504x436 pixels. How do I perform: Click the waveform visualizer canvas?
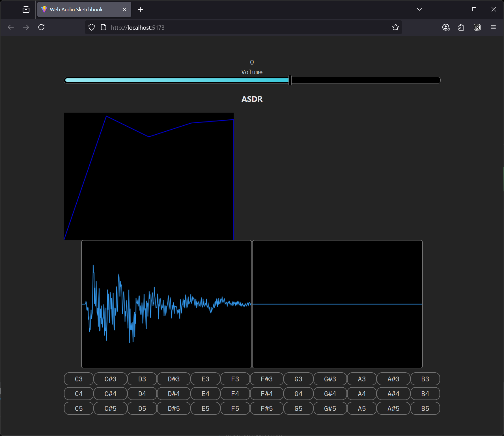pyautogui.click(x=166, y=304)
